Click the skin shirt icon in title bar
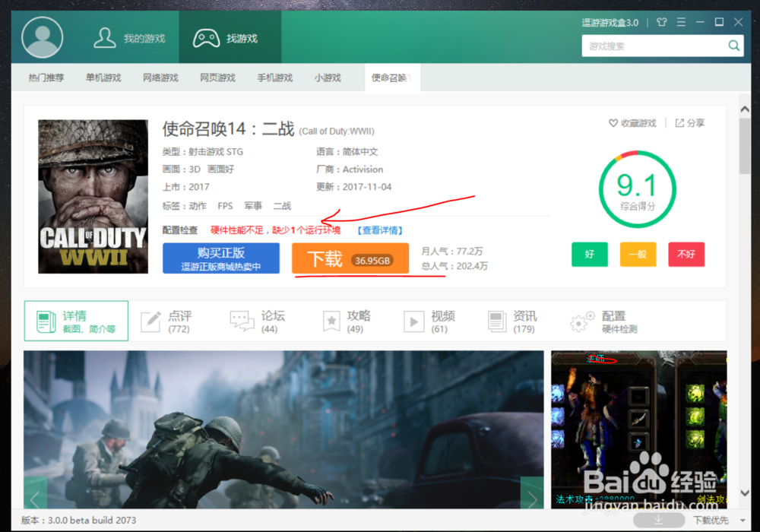Image resolution: width=760 pixels, height=532 pixels. [x=662, y=22]
